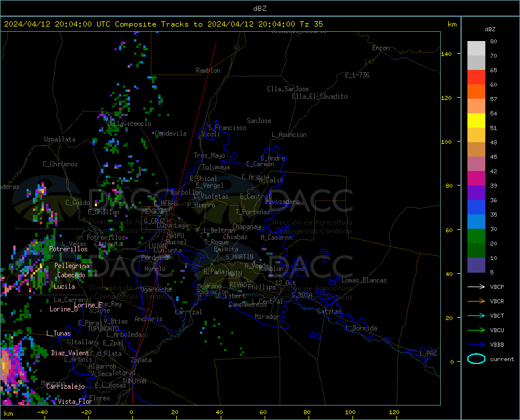The height and width of the screenshot is (420, 520).
Task: Click the blue VBBB arrow legend icon
Action: point(476,345)
